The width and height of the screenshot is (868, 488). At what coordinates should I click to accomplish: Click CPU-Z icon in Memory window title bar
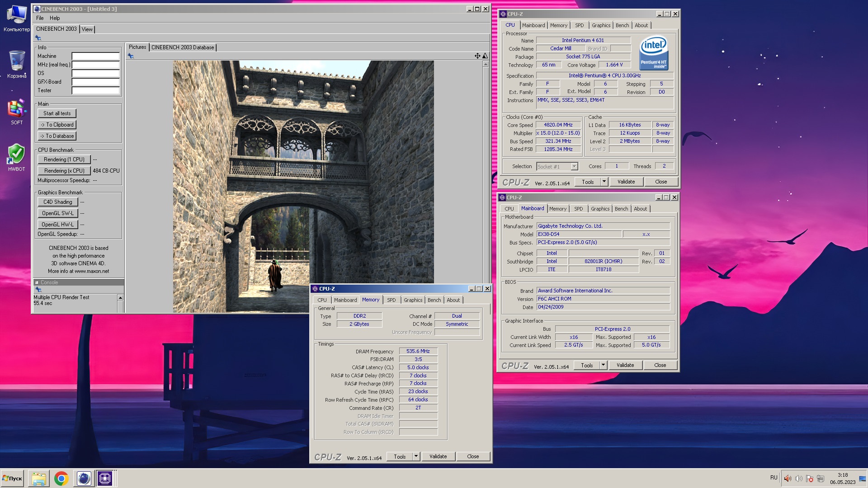click(x=315, y=289)
